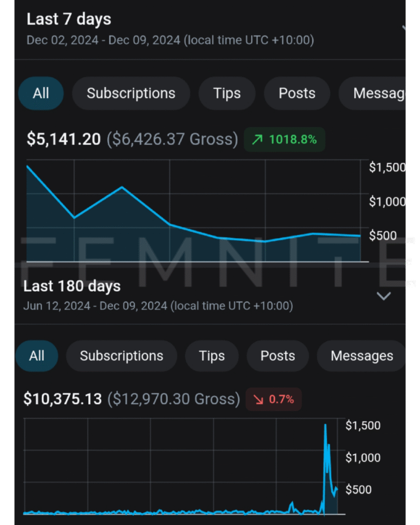The height and width of the screenshot is (525, 420).
Task: Switch to Posts in Last 7 days section
Action: point(297,93)
